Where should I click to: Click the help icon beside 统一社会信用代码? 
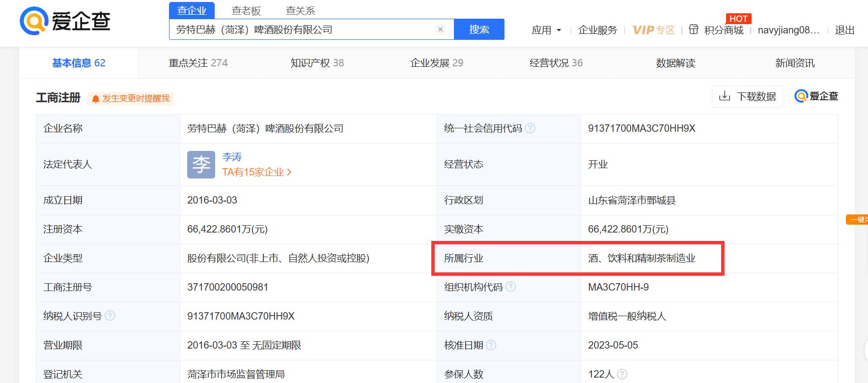530,128
